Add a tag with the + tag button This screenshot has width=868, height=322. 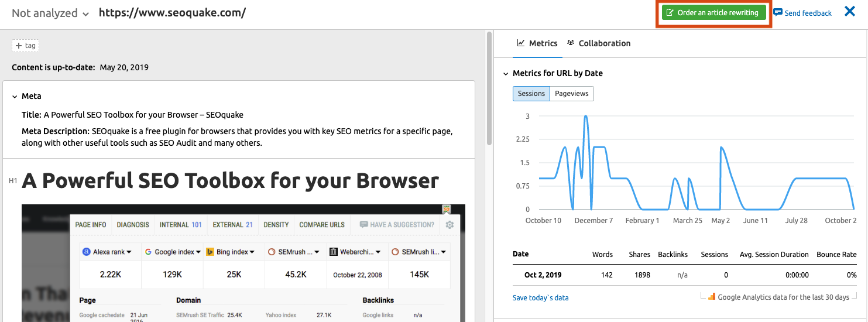(x=26, y=46)
